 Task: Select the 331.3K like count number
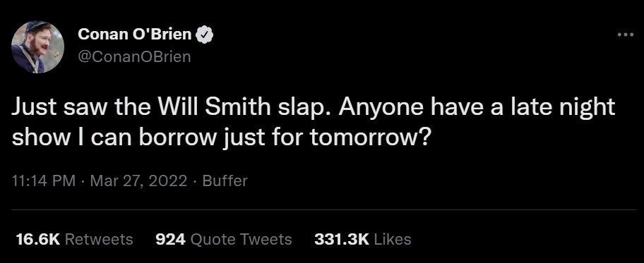coord(342,239)
